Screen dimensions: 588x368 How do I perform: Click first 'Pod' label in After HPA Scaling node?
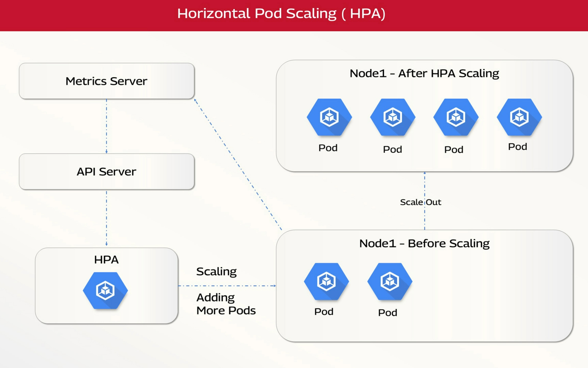click(x=328, y=148)
